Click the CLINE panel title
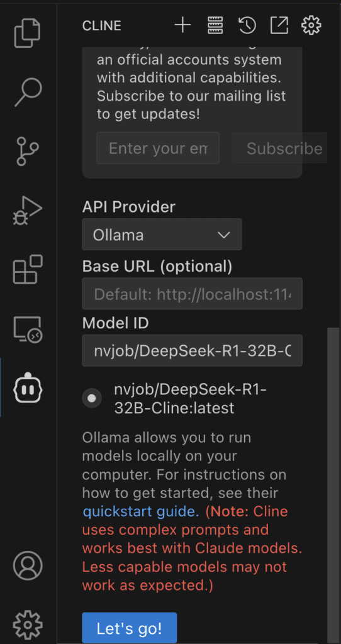This screenshot has height=644, width=341. click(x=101, y=26)
